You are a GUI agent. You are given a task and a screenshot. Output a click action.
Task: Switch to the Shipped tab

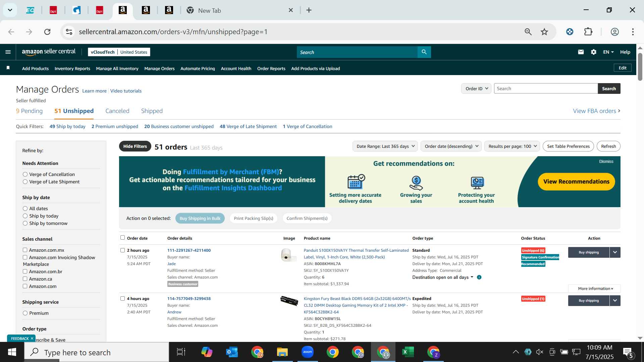(152, 111)
